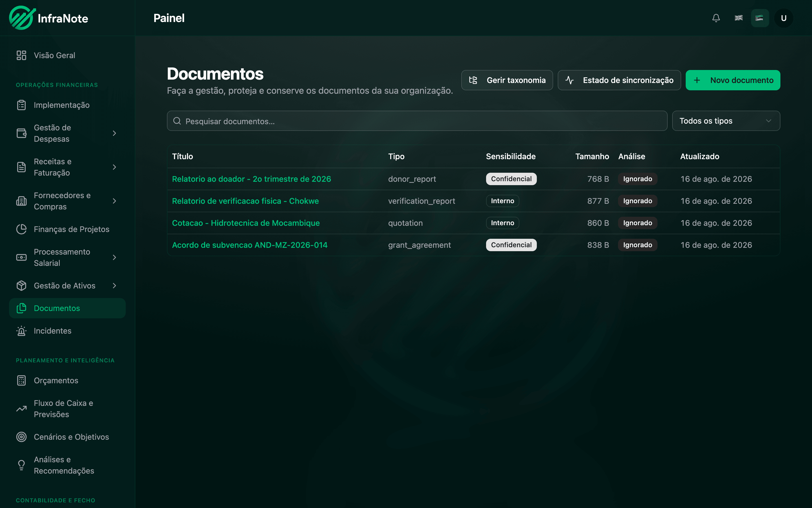The height and width of the screenshot is (508, 812).
Task: Open the user avatar U menu
Action: click(784, 18)
